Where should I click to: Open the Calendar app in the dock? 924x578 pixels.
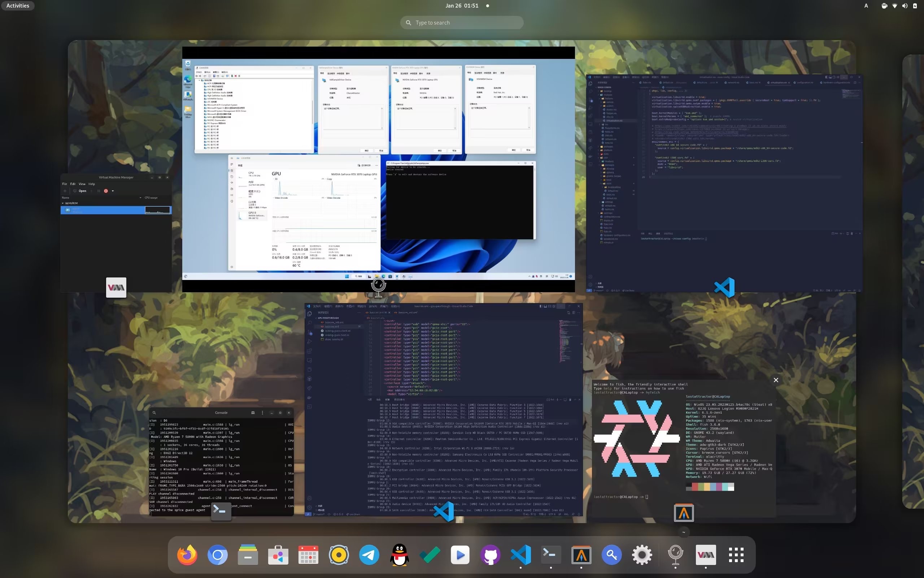click(x=308, y=555)
